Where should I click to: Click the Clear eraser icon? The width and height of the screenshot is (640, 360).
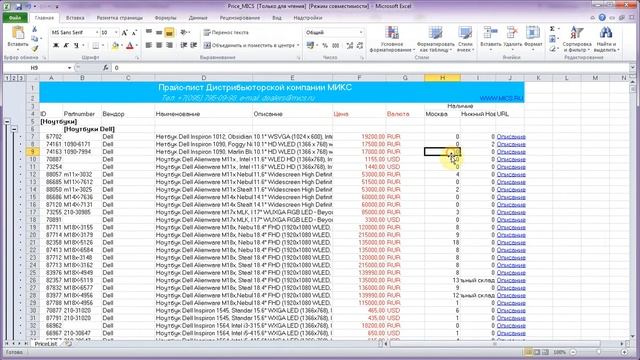click(x=552, y=49)
